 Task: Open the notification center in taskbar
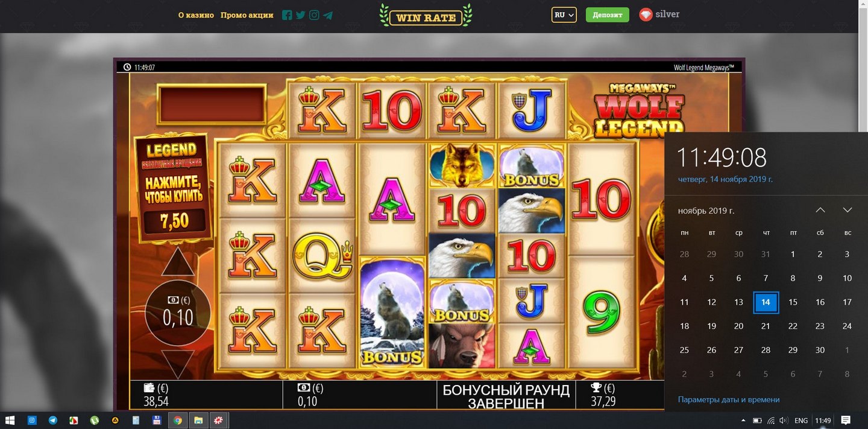point(846,420)
